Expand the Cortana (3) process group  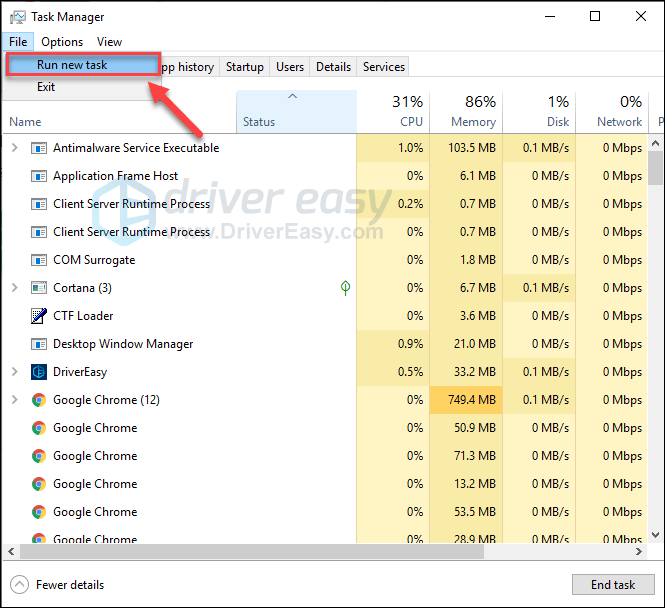pyautogui.click(x=14, y=287)
